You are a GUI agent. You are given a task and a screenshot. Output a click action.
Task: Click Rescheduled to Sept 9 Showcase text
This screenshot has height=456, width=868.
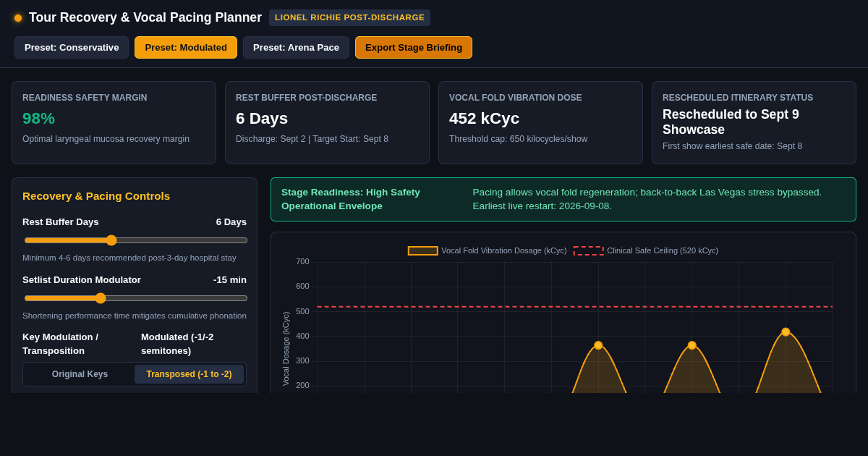coord(731,122)
